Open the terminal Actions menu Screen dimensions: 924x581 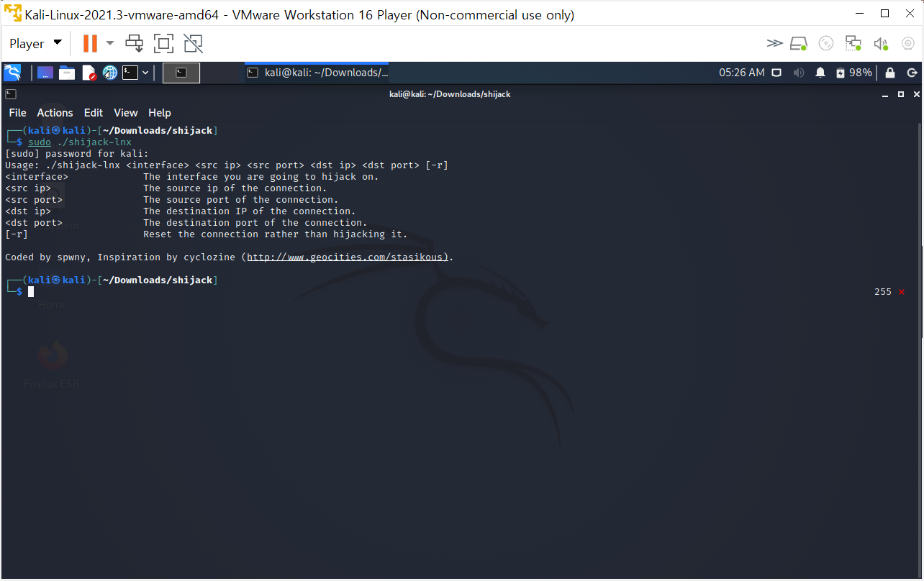55,113
